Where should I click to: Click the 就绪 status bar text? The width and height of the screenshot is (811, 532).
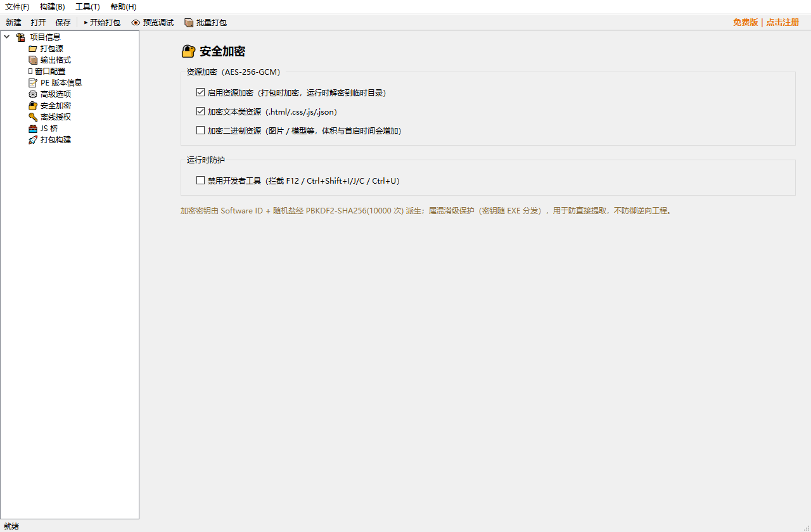click(11, 526)
